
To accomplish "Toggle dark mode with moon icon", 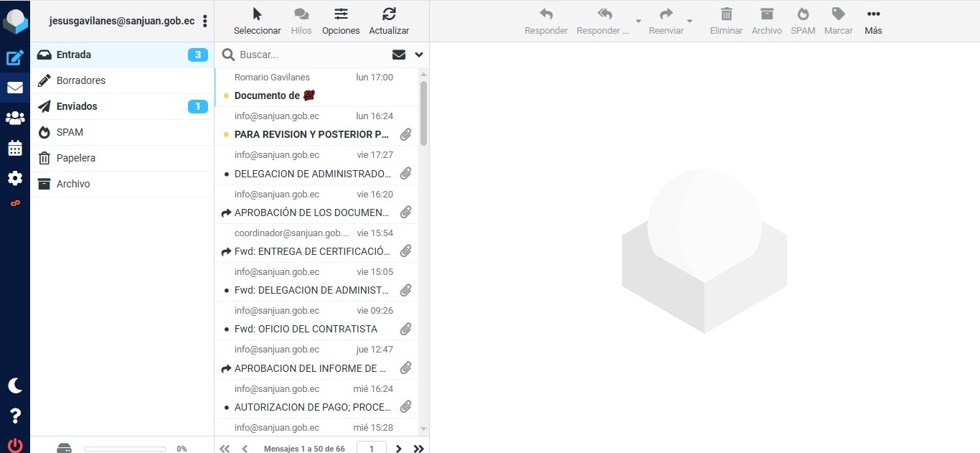I will click(x=15, y=386).
